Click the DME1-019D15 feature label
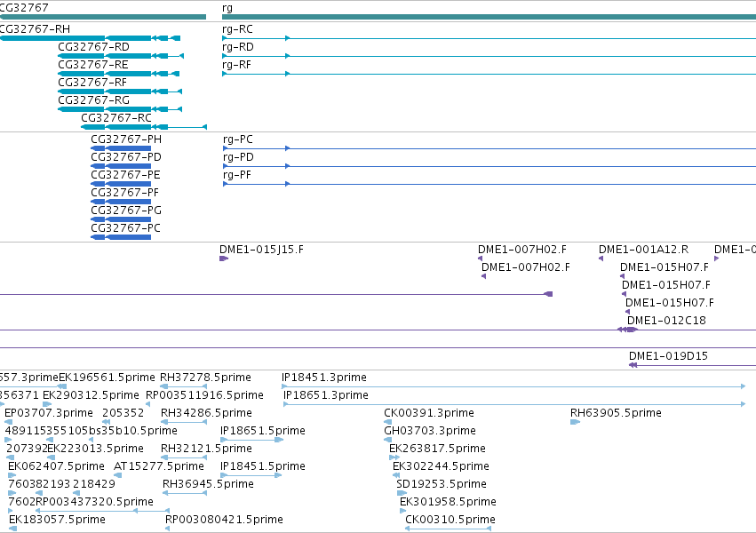The image size is (756, 533). 668,356
